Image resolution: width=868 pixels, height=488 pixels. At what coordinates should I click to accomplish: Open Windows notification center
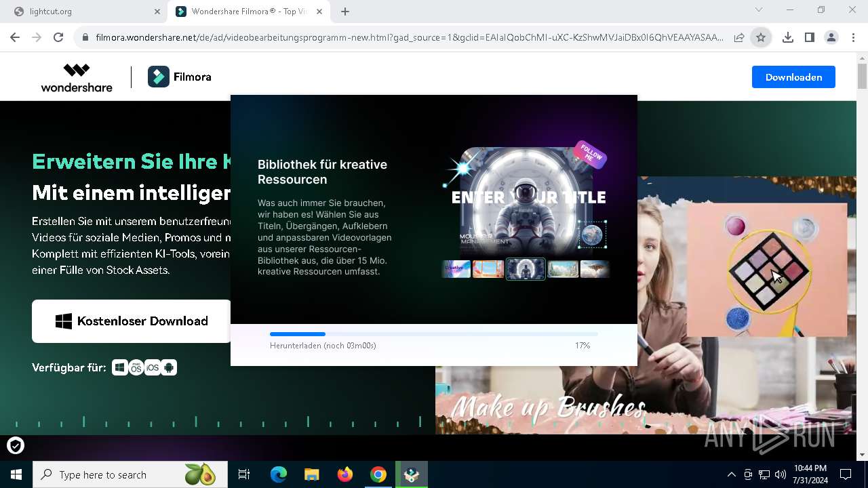(846, 474)
